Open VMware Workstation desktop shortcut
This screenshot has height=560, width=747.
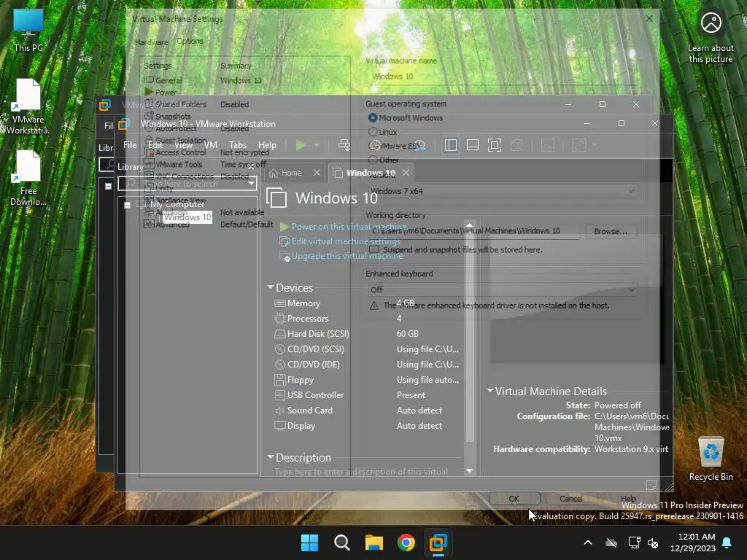pyautogui.click(x=28, y=106)
